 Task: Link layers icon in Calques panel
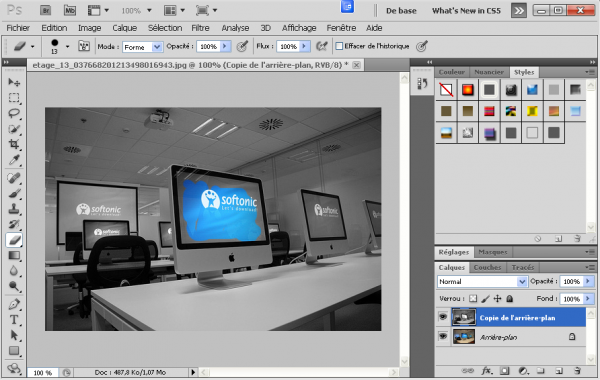(467, 370)
